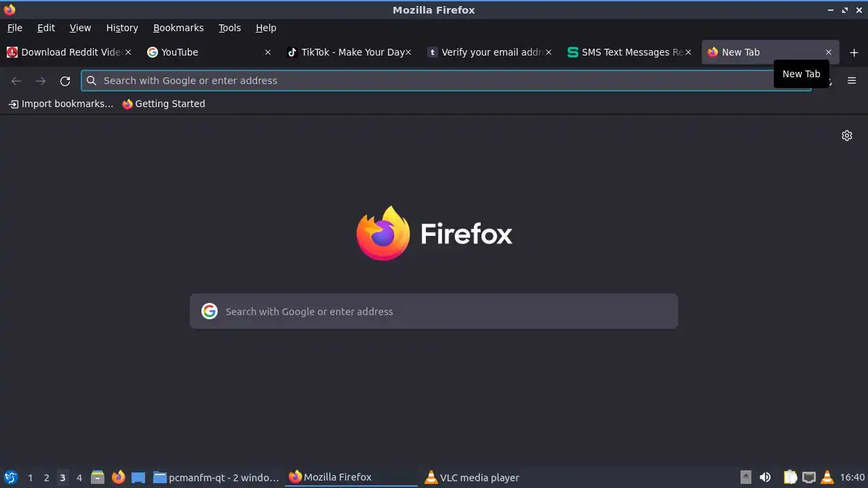868x488 pixels.
Task: Switch to virtual desktop 2
Action: pyautogui.click(x=46, y=477)
